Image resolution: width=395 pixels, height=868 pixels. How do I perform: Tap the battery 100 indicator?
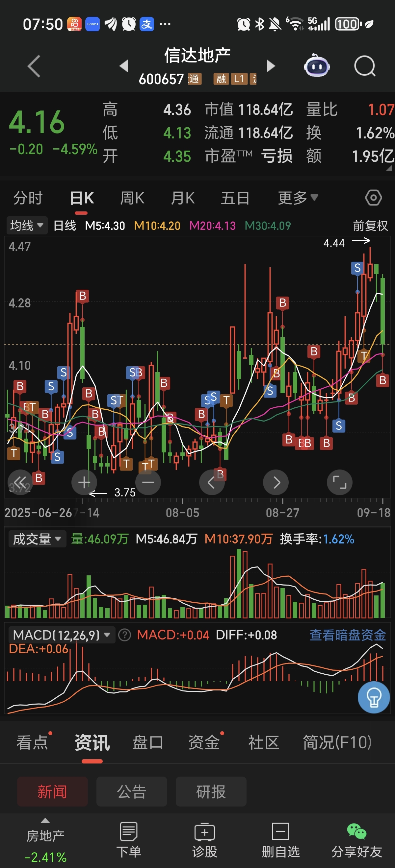pyautogui.click(x=348, y=24)
